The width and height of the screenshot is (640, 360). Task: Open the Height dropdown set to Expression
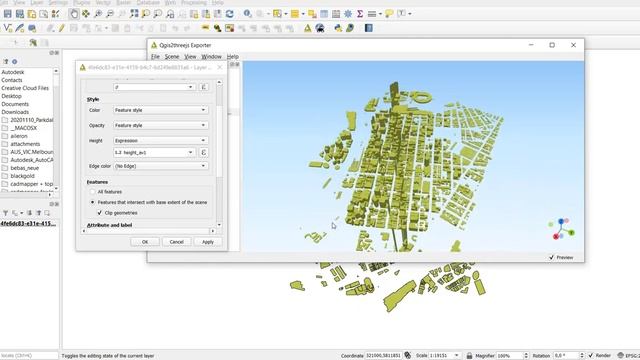[x=161, y=140]
